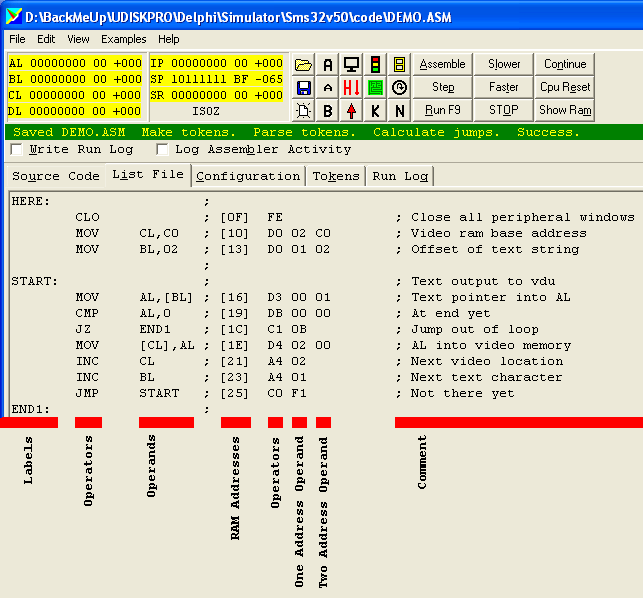Click the 'Saved DEMO.ASM' status text

[69, 132]
